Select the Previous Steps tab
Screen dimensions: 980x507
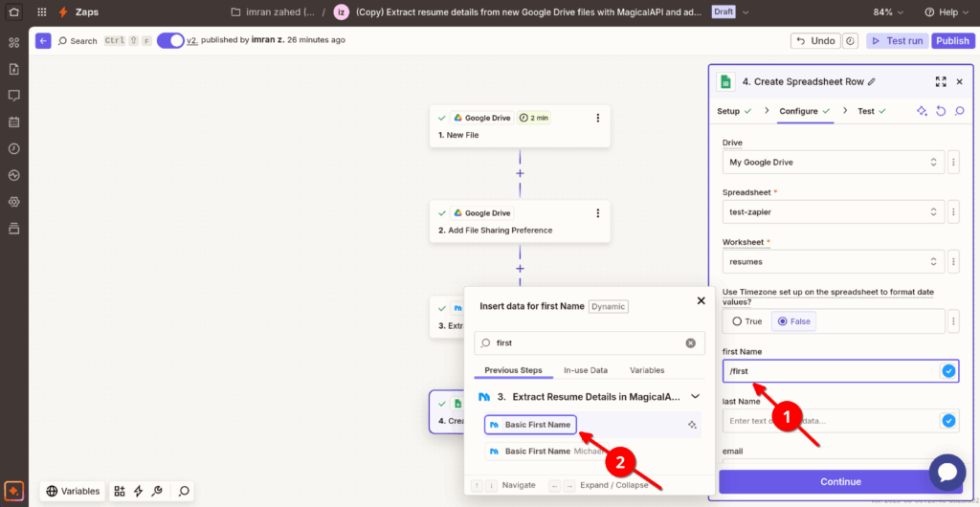pos(513,370)
